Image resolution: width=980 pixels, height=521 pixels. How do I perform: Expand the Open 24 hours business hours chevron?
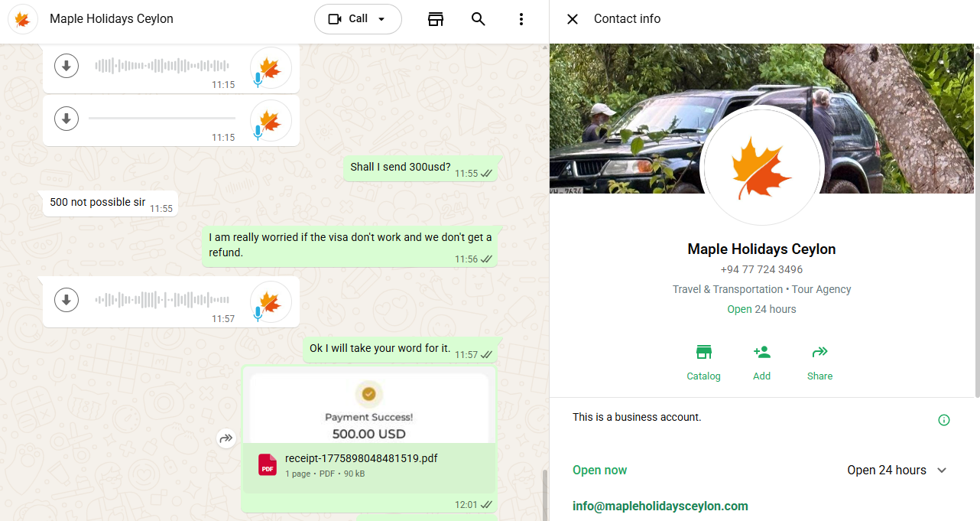point(942,471)
